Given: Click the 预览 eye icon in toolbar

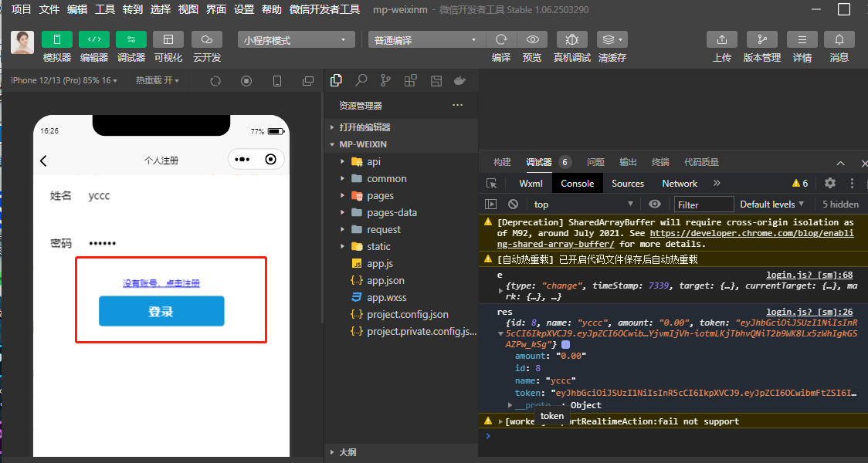Looking at the screenshot, I should point(532,40).
